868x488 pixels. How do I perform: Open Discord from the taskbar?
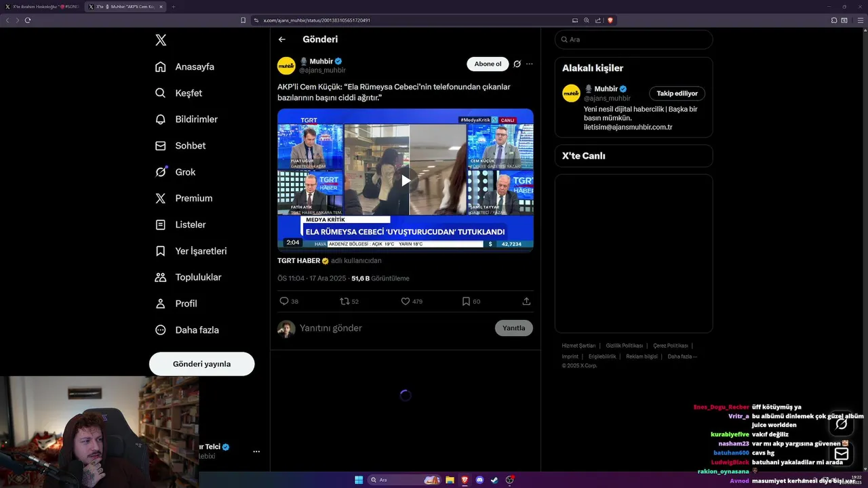tap(479, 480)
